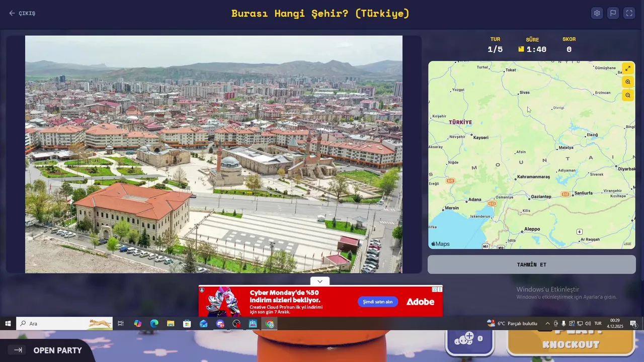
Task: Pick Sivas on the map
Action: (x=523, y=93)
